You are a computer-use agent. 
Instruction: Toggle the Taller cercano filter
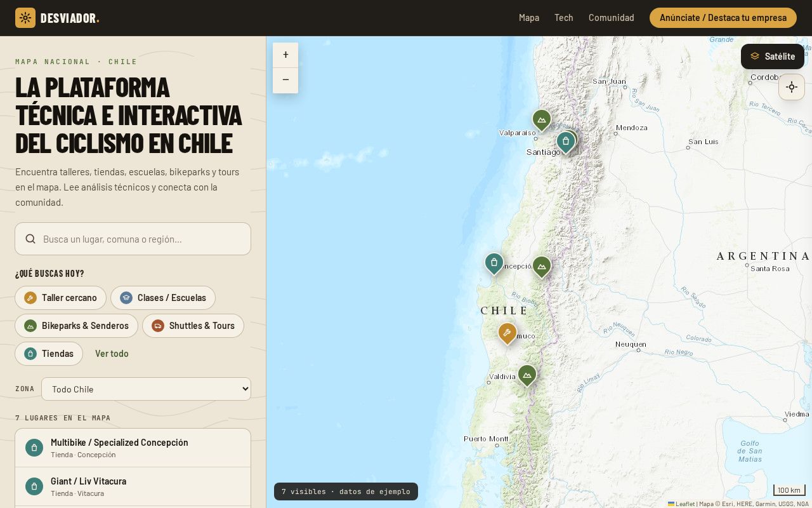(x=60, y=298)
